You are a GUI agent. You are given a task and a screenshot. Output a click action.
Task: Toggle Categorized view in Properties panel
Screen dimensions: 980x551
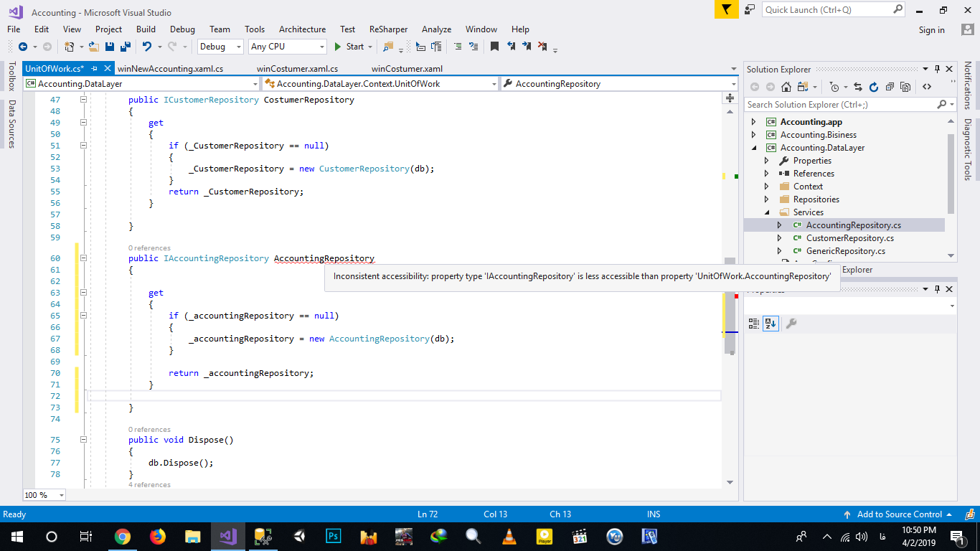coord(753,324)
